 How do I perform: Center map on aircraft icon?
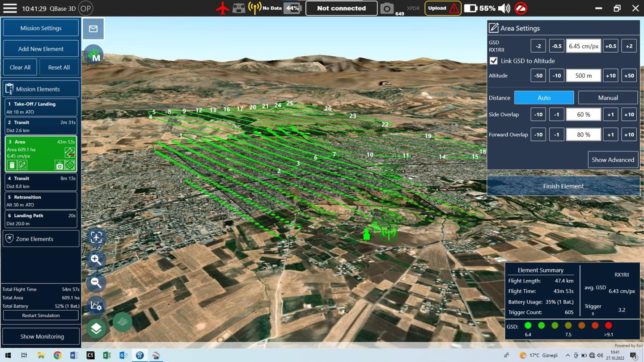click(x=96, y=237)
